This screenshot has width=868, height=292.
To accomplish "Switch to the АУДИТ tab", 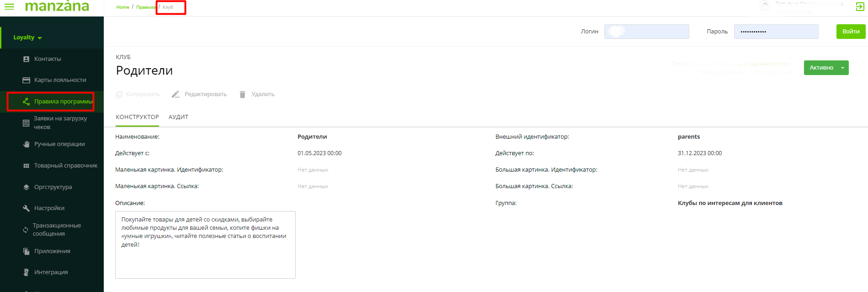I will 178,117.
